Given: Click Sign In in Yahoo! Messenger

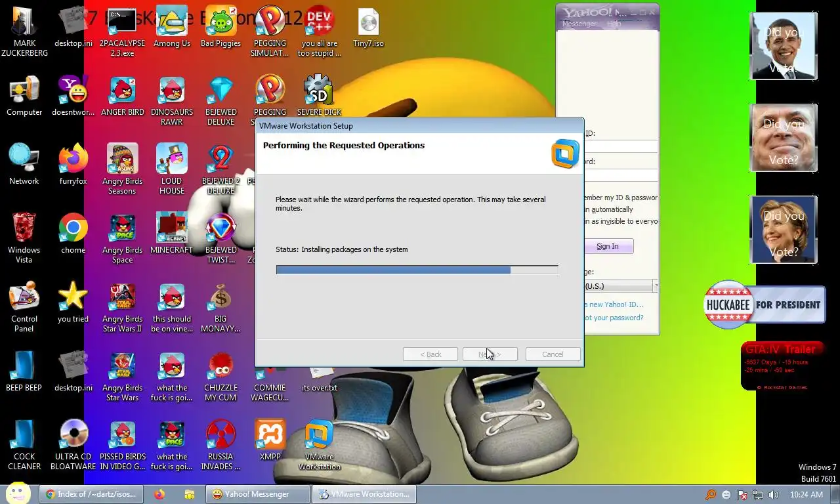Looking at the screenshot, I should pyautogui.click(x=608, y=246).
